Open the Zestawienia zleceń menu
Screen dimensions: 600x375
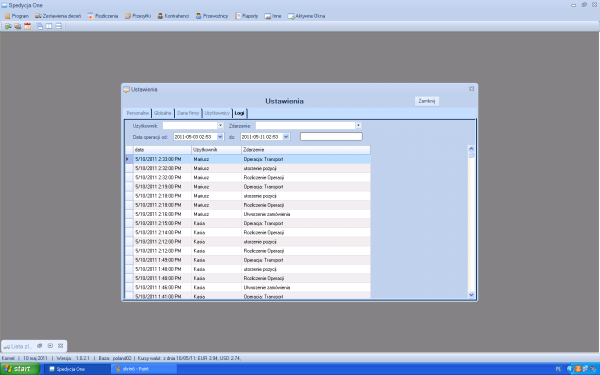pyautogui.click(x=58, y=16)
